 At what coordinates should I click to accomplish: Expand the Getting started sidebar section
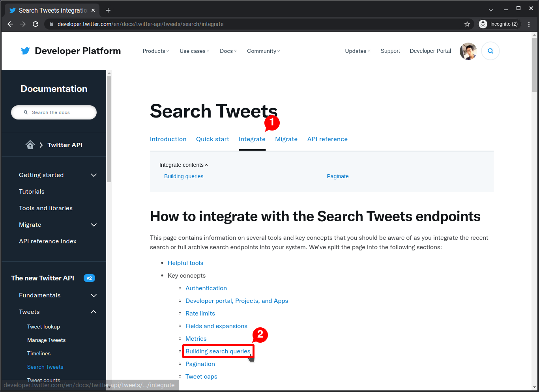[94, 175]
